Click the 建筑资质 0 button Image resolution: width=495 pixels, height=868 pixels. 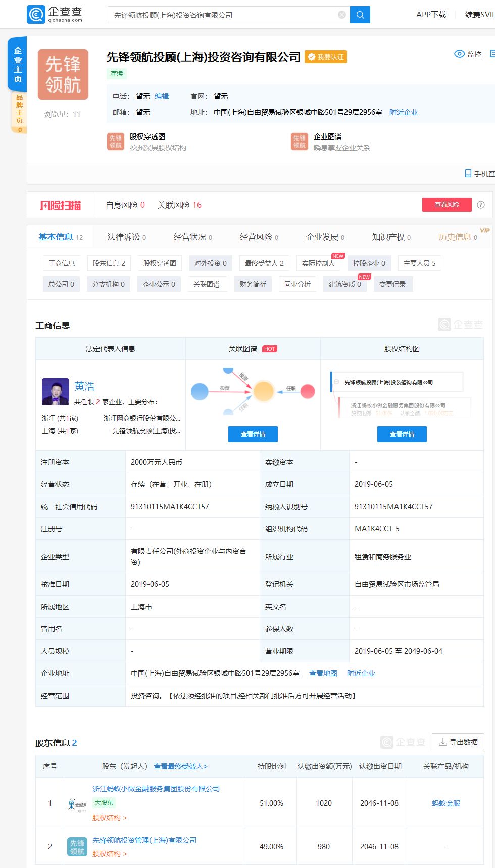(x=345, y=284)
